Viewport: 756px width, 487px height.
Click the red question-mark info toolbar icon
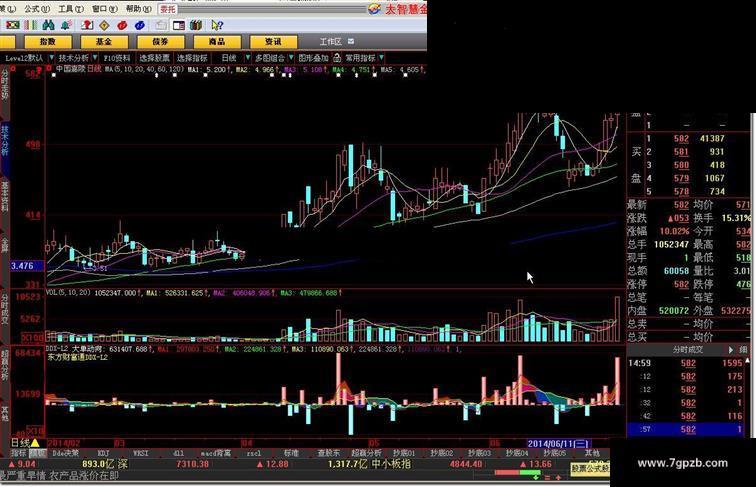(x=87, y=25)
